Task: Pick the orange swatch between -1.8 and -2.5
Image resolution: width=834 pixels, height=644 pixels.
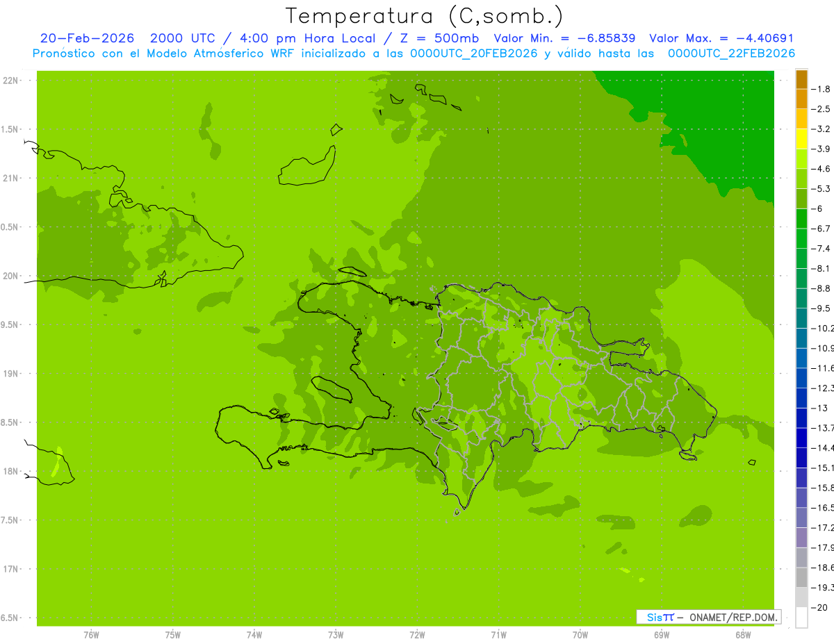Action: point(801,99)
